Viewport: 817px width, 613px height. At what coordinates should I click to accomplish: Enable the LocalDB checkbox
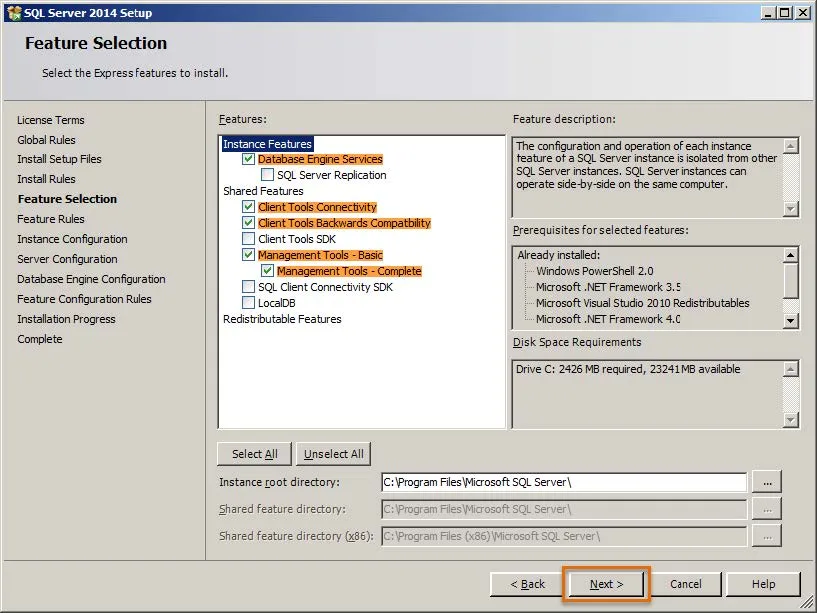249,303
